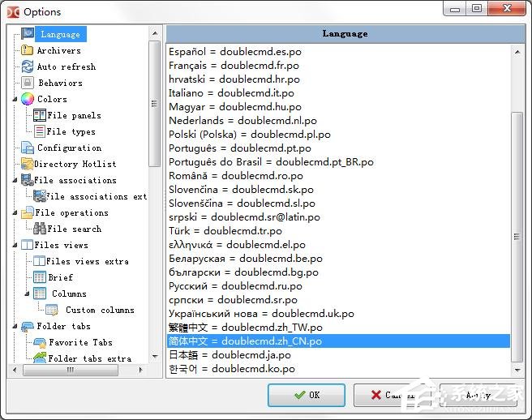Choose 日本語 = doublecmd.ja.po
The width and height of the screenshot is (532, 420).
(338, 355)
